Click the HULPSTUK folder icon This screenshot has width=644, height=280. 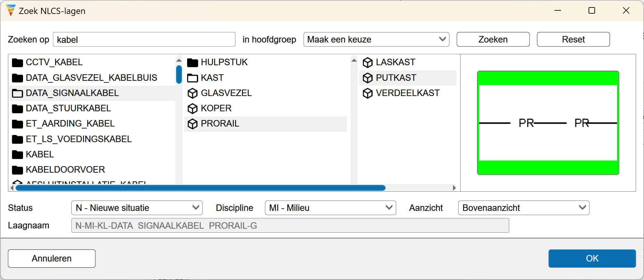click(x=192, y=62)
